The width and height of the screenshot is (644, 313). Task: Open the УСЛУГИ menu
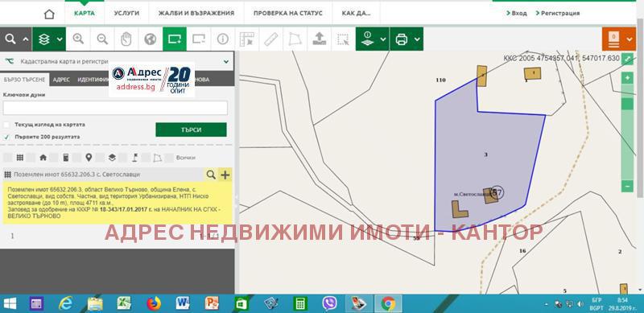126,13
